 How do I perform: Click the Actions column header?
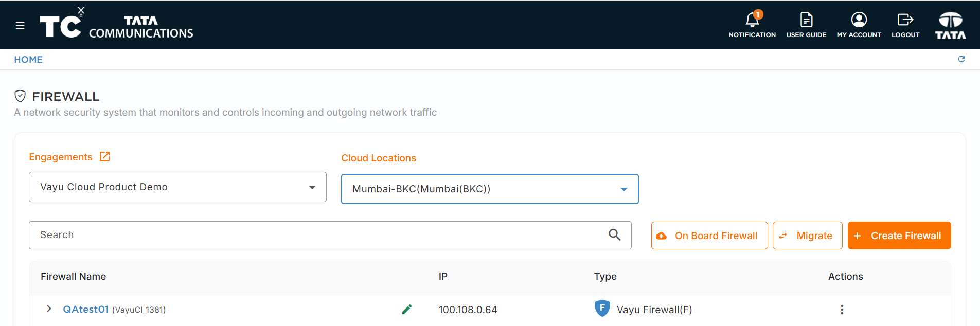point(846,276)
